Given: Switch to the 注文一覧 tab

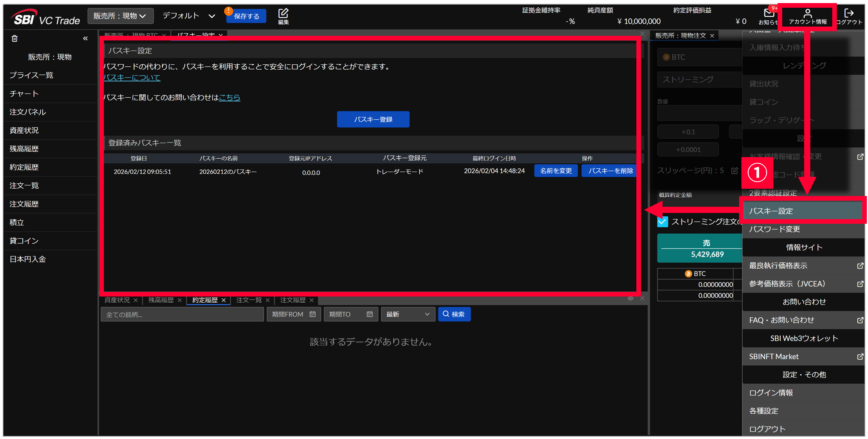Looking at the screenshot, I should pyautogui.click(x=249, y=300).
